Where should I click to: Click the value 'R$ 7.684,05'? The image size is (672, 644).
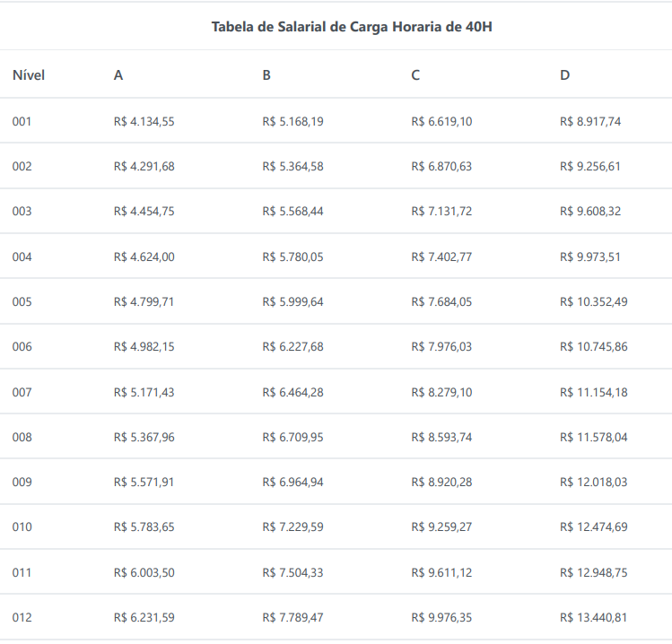click(x=441, y=301)
